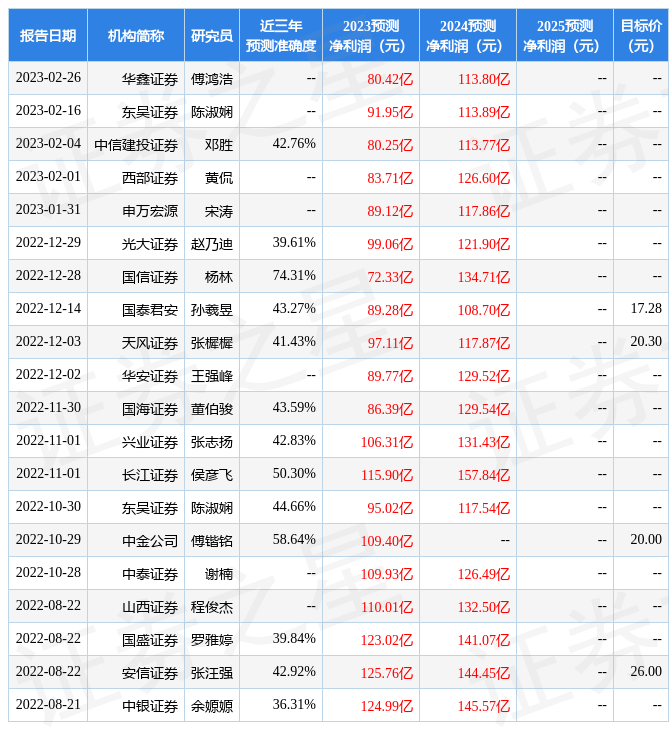The height and width of the screenshot is (730, 669).
Task: Select institution 中银证券
Action: [150, 707]
